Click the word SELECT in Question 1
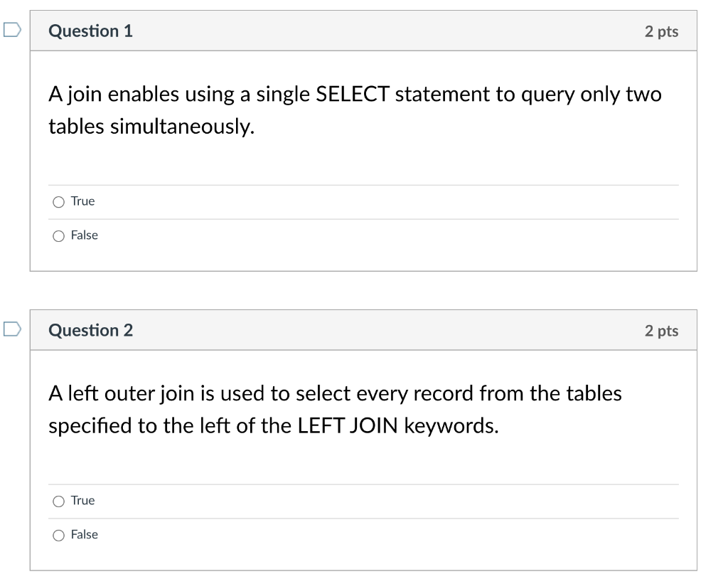 353,94
